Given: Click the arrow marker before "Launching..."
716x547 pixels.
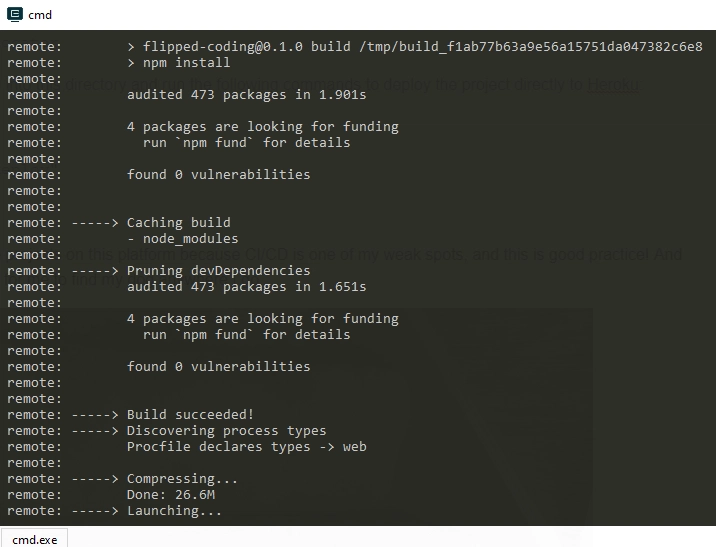Looking at the screenshot, I should click(x=95, y=510).
